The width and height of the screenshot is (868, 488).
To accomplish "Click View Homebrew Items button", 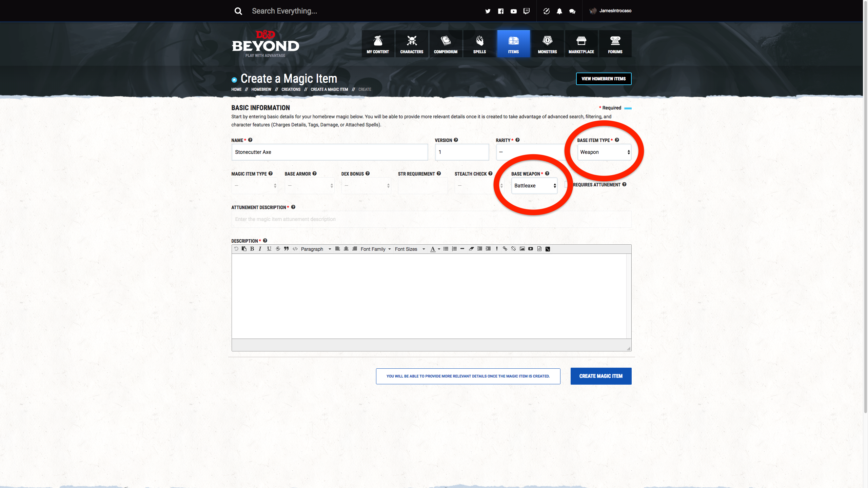I will (604, 79).
